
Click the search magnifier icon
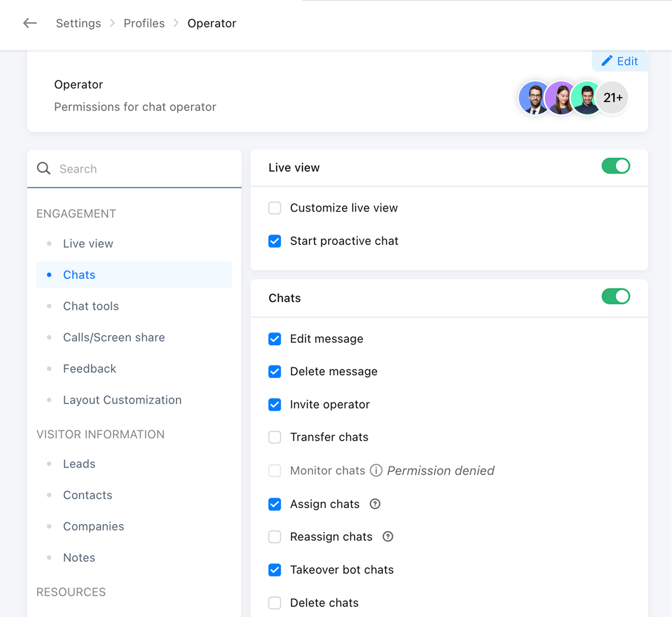[43, 169]
